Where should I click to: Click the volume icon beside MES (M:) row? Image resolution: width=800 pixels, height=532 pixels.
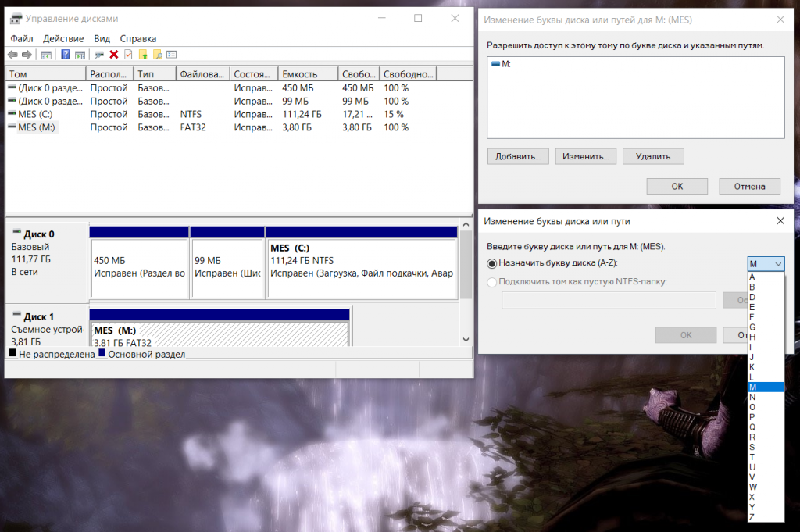pyautogui.click(x=12, y=127)
